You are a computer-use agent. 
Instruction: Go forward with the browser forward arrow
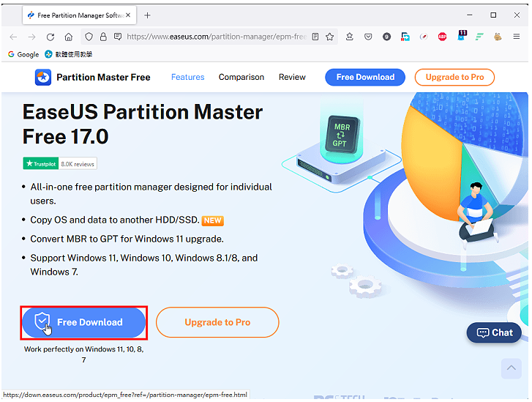click(x=31, y=37)
